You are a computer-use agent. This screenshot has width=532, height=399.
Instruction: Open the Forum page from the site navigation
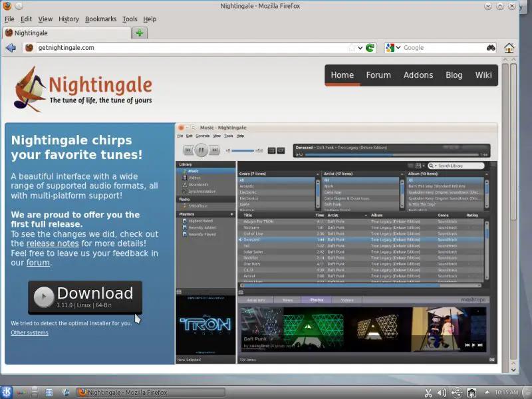[378, 75]
